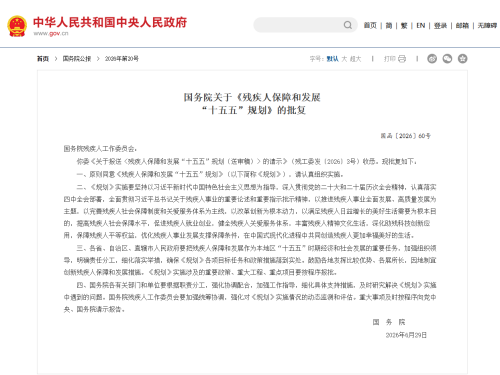
Task: Click the date 2026年6月29日
Action: pos(406,335)
